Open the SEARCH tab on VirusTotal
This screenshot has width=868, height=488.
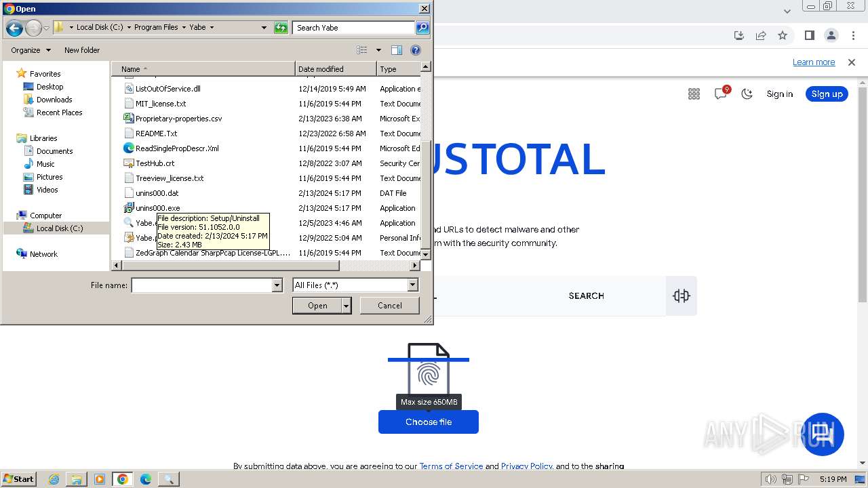pos(587,296)
